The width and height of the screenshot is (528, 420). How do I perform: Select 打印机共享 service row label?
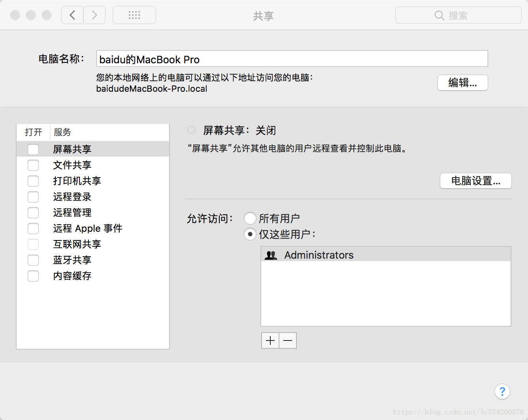pos(77,181)
